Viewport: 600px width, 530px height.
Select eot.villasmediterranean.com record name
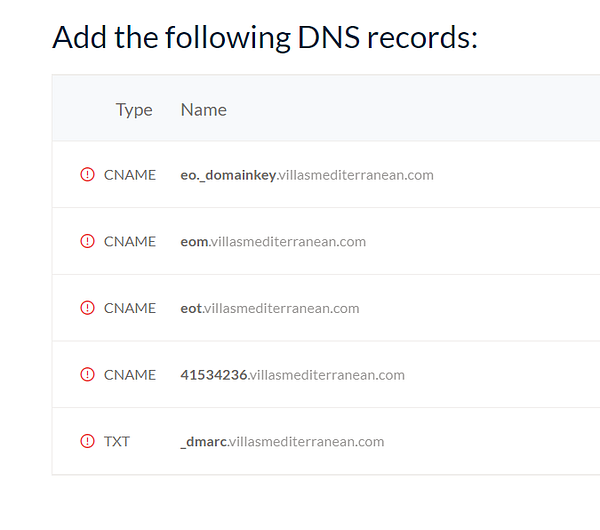(x=270, y=308)
